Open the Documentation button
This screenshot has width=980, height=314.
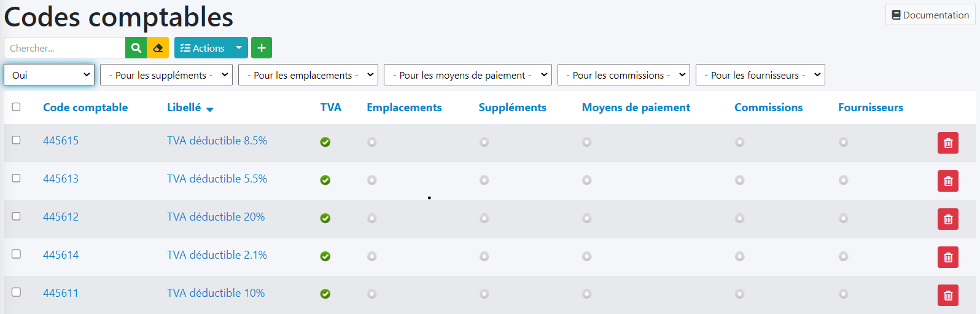click(930, 15)
